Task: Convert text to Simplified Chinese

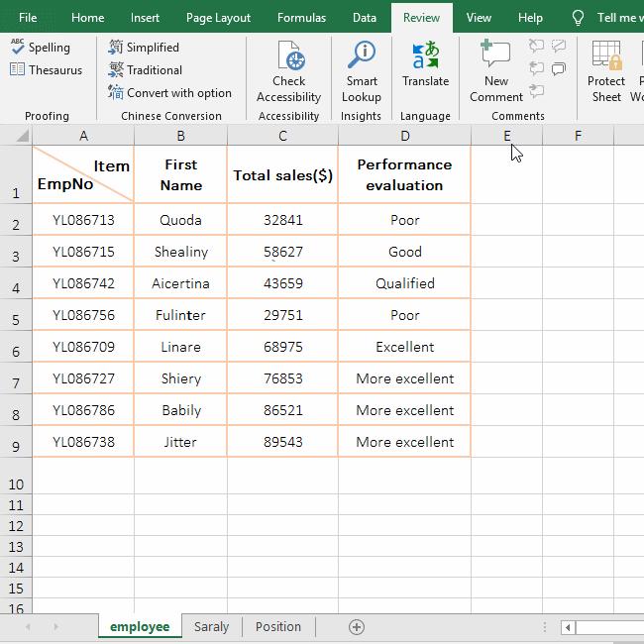Action: 145,47
